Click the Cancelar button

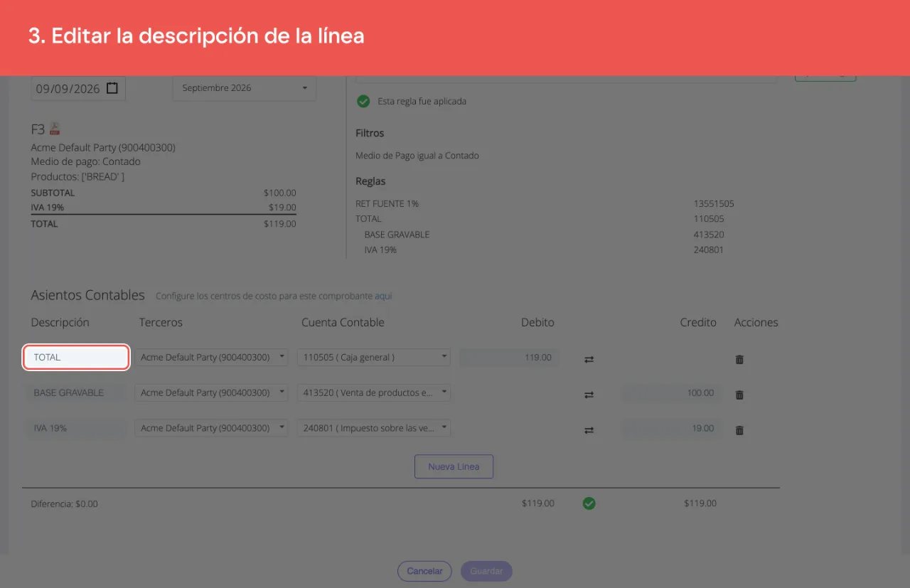point(424,571)
